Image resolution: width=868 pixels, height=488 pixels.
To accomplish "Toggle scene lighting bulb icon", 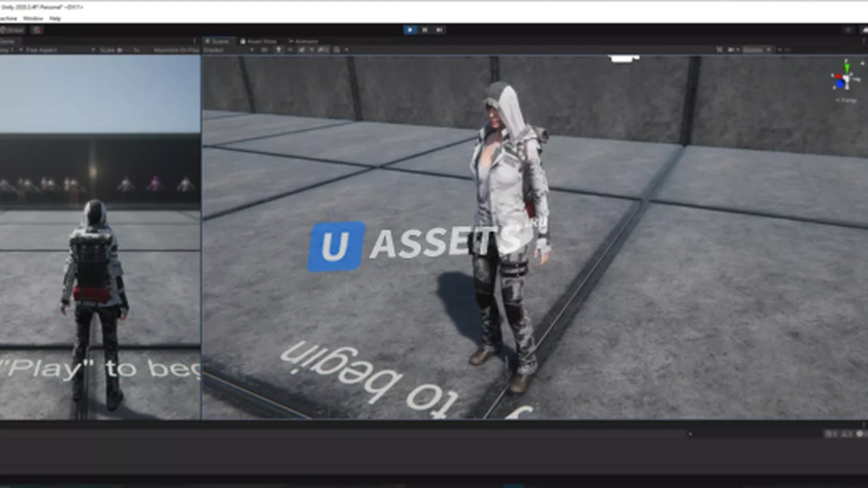I will click(278, 50).
